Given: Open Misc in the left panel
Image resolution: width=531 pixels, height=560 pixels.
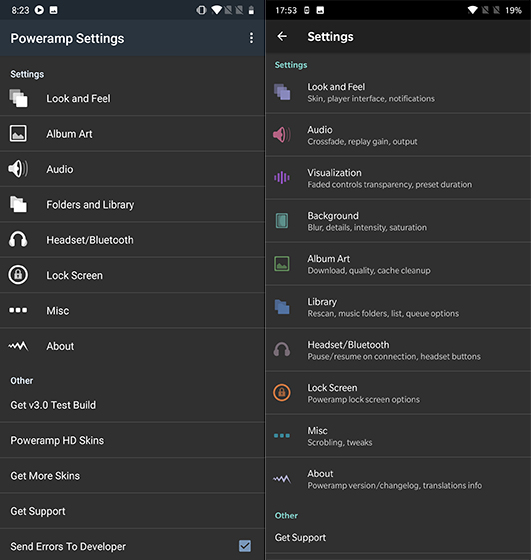Looking at the screenshot, I should point(132,310).
